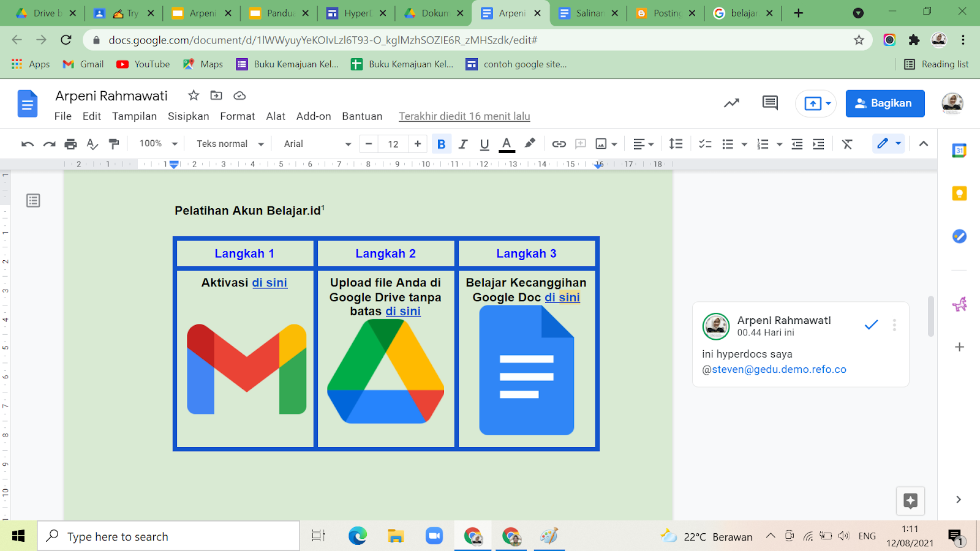Open the Format menu
980x551 pixels.
coord(238,116)
